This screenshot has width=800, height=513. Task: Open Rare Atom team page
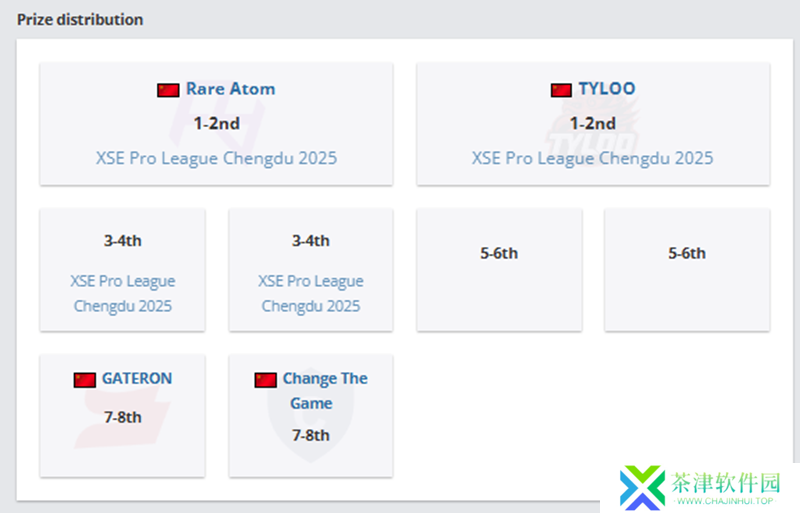(230, 89)
